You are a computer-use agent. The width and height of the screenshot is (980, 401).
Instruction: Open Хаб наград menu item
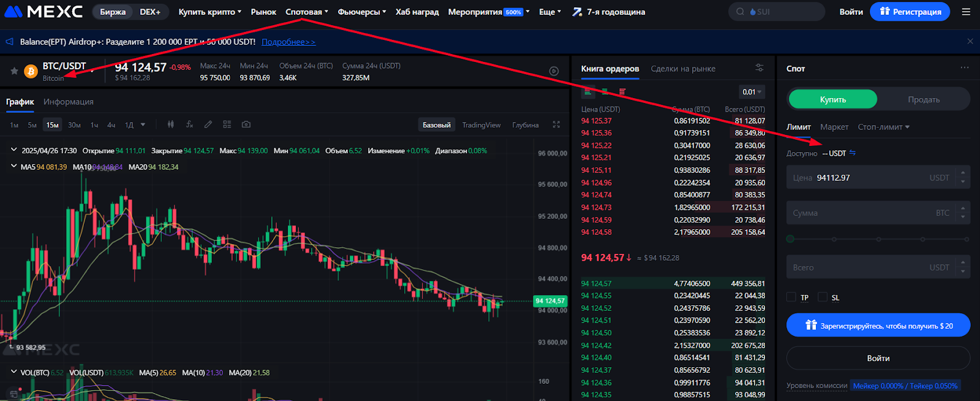coord(417,12)
